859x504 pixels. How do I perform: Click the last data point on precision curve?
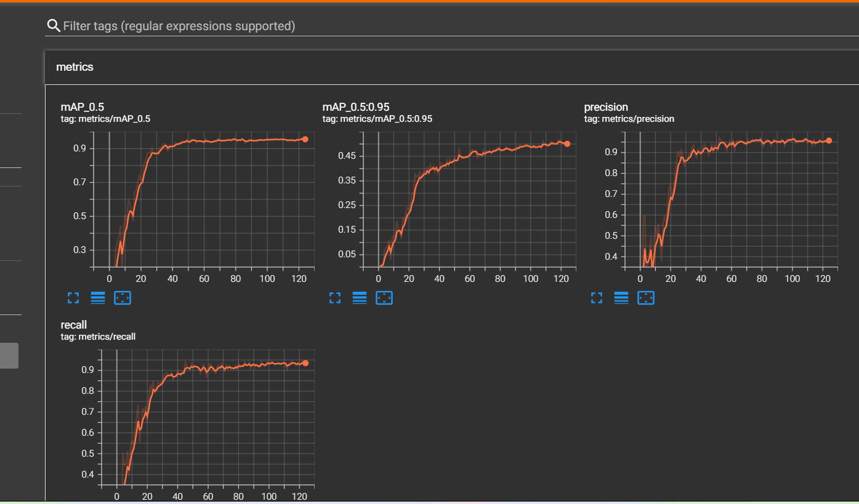[x=829, y=140]
